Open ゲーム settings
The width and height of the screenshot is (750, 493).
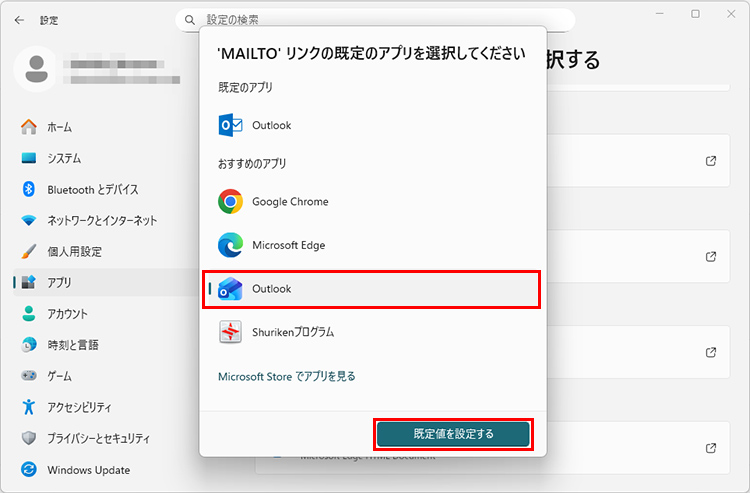pos(59,376)
